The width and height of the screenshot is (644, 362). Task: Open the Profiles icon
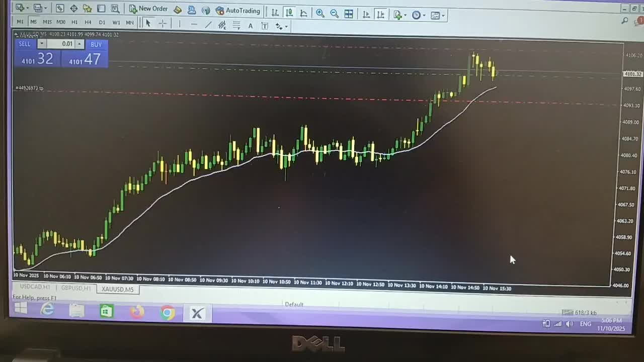[37, 8]
